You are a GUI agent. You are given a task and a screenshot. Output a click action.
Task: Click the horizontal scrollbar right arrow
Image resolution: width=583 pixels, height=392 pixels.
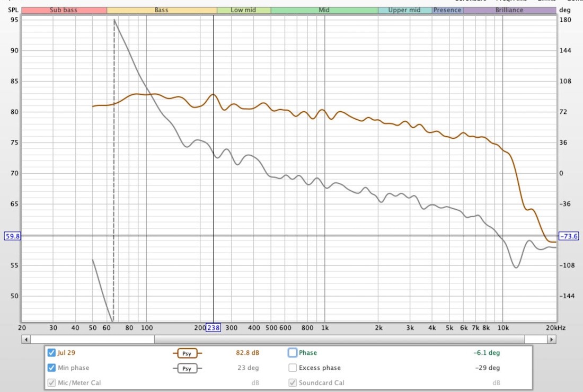[551, 339]
